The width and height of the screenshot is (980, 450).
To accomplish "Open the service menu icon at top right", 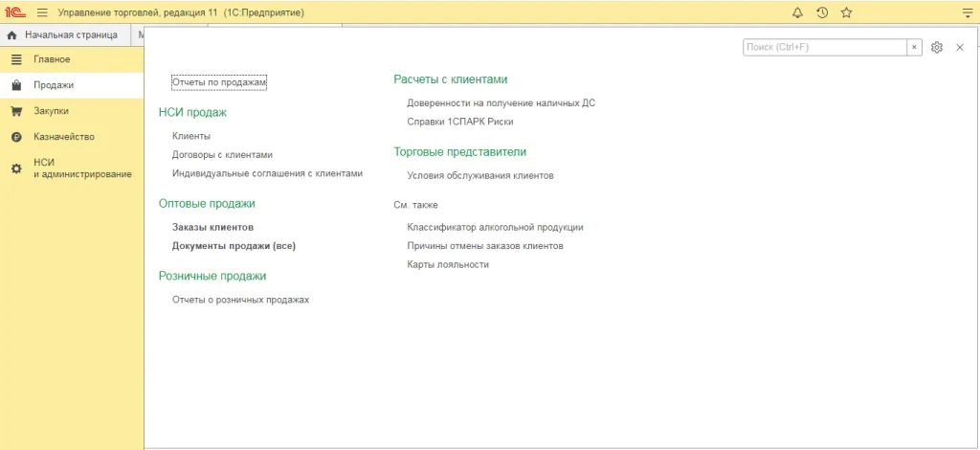I will [967, 12].
